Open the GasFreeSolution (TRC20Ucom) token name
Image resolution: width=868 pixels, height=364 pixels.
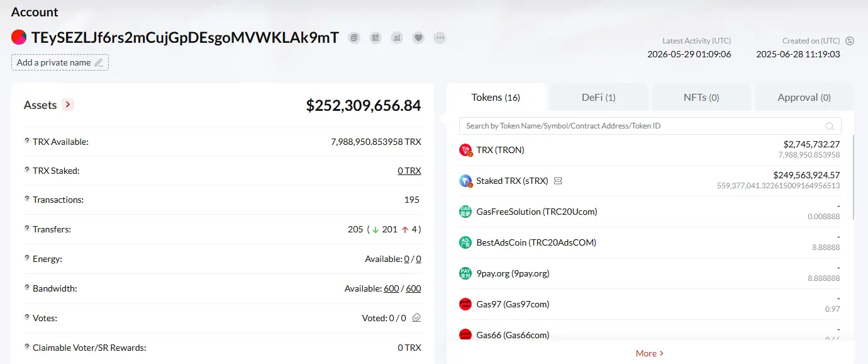[x=537, y=212]
